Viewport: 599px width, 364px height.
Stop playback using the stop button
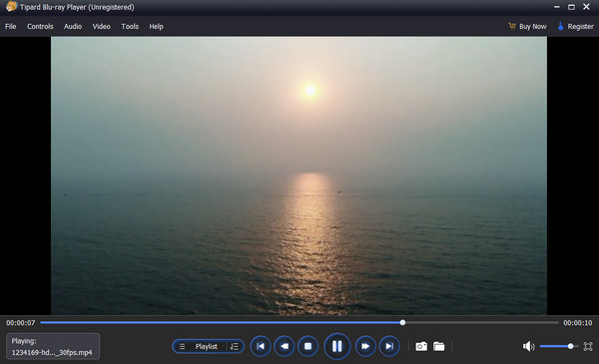307,346
